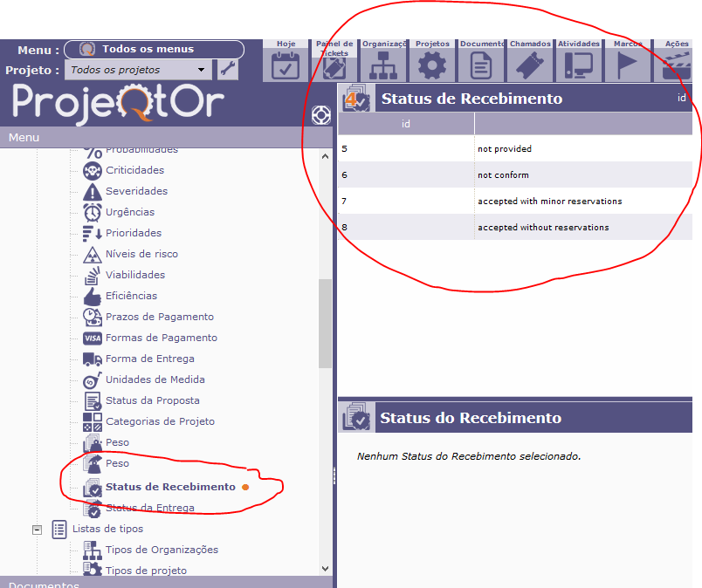Open the Ações clapperboard icon

tap(676, 65)
